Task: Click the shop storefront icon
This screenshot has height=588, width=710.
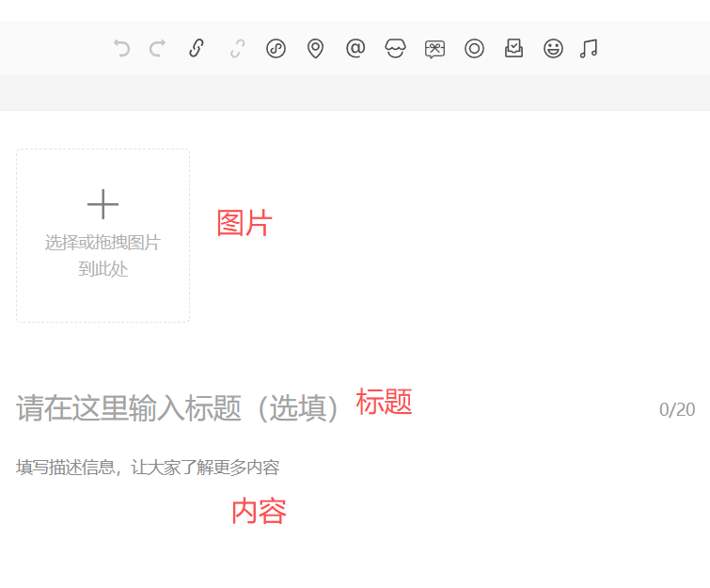Action: coord(395,48)
